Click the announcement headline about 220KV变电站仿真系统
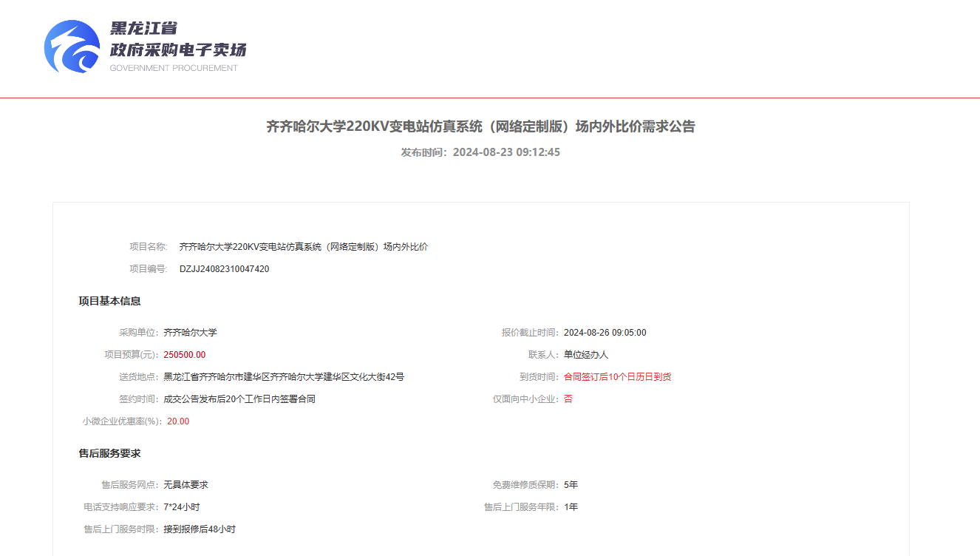Image resolution: width=980 pixels, height=556 pixels. 480,126
